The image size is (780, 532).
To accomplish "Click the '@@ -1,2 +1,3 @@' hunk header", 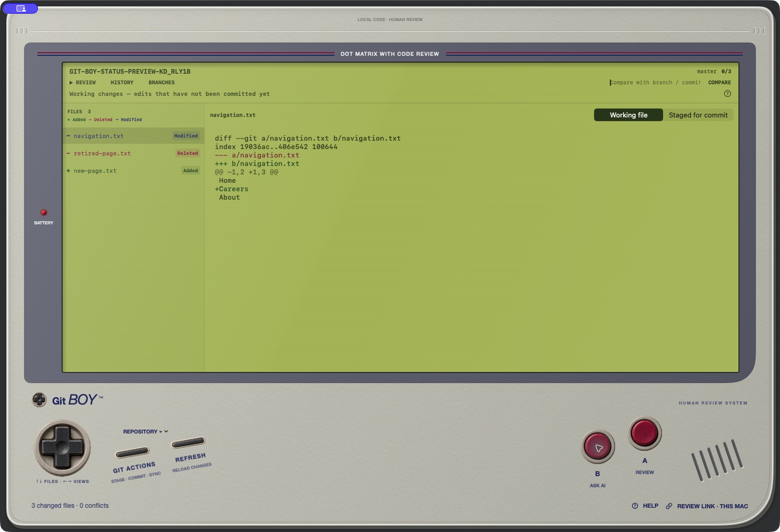I will point(246,172).
